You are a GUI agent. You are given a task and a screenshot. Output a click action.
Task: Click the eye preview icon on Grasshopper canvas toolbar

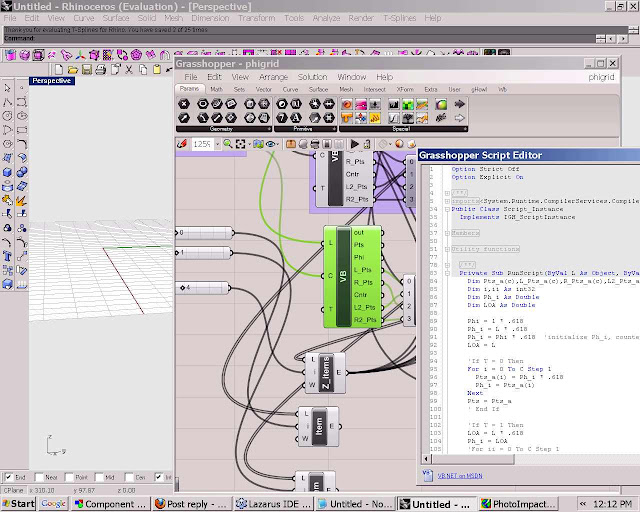[x=269, y=145]
